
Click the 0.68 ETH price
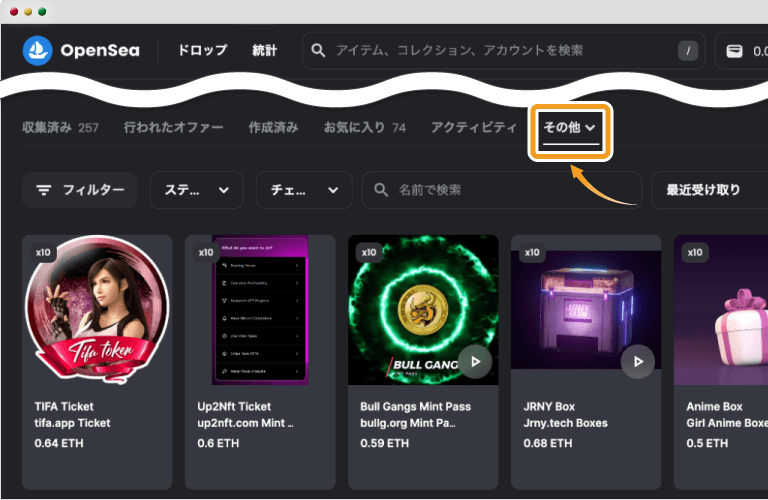click(x=548, y=443)
